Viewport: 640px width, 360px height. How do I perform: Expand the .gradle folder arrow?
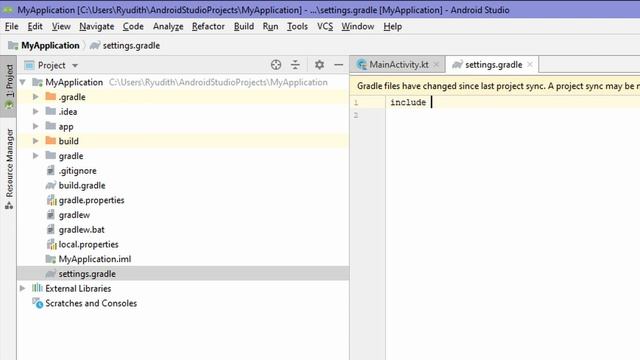pyautogui.click(x=36, y=97)
